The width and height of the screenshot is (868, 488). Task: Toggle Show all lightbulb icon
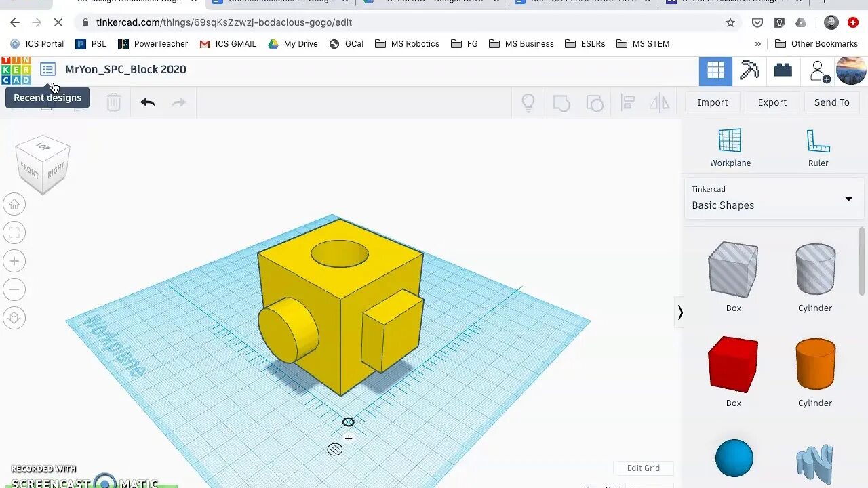click(528, 102)
